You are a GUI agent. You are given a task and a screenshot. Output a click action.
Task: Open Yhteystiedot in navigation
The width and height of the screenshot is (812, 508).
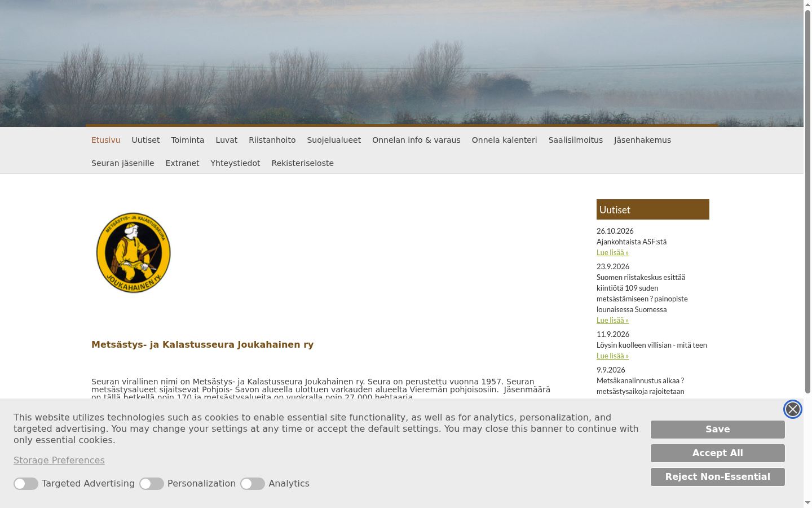click(235, 163)
